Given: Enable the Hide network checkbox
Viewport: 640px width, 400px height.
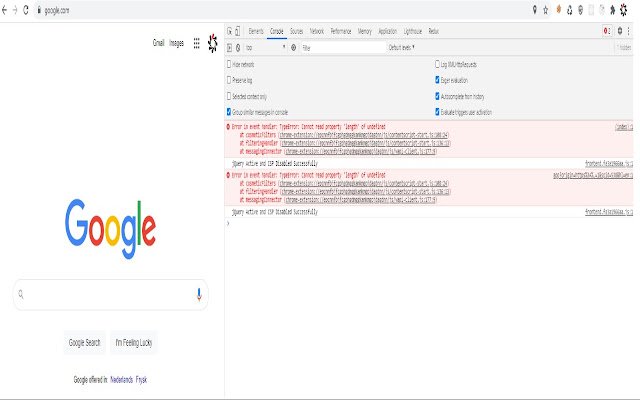Looking at the screenshot, I should (x=229, y=64).
